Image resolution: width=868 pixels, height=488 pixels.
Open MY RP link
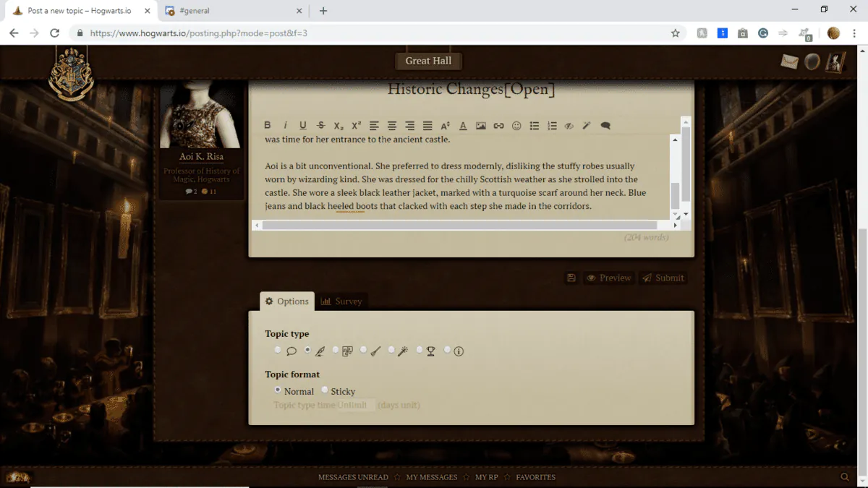click(487, 477)
